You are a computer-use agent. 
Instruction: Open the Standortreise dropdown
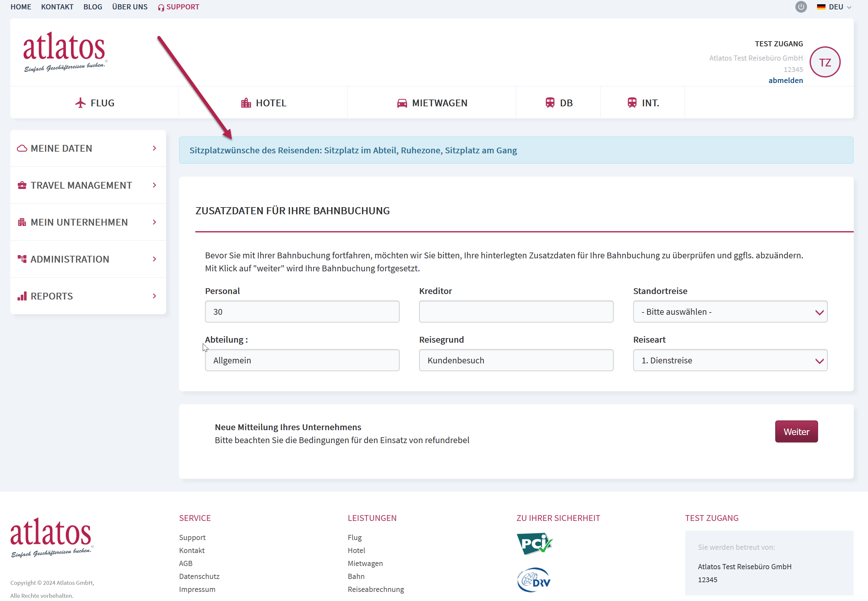730,312
